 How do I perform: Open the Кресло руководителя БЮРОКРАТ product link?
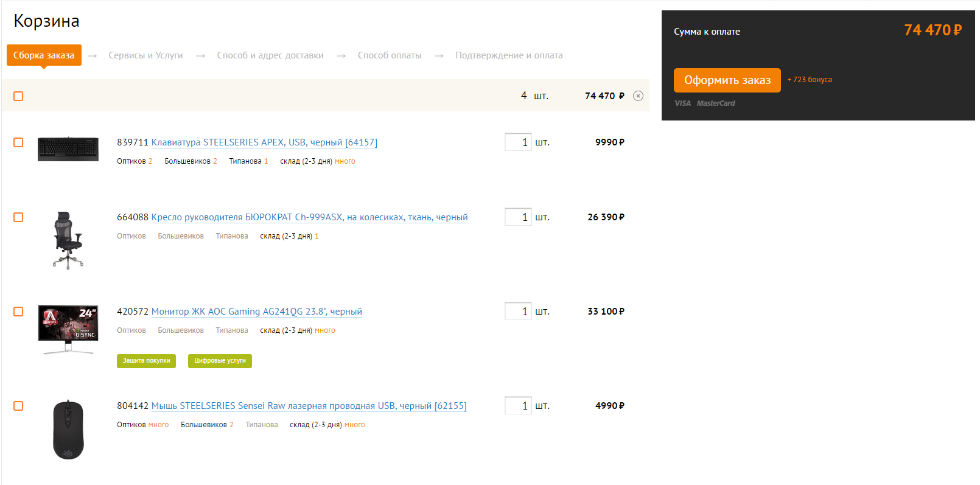tap(309, 217)
